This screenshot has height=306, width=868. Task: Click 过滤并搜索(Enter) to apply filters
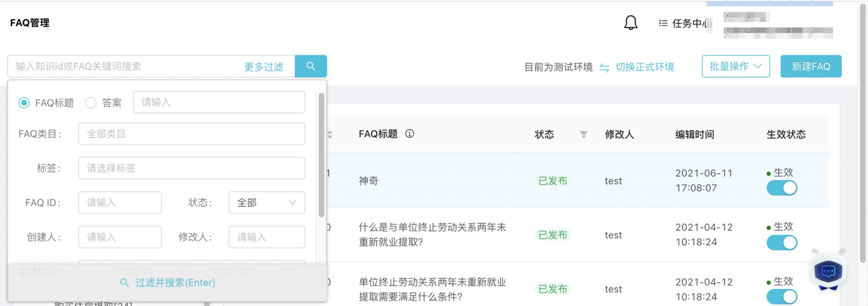[168, 283]
